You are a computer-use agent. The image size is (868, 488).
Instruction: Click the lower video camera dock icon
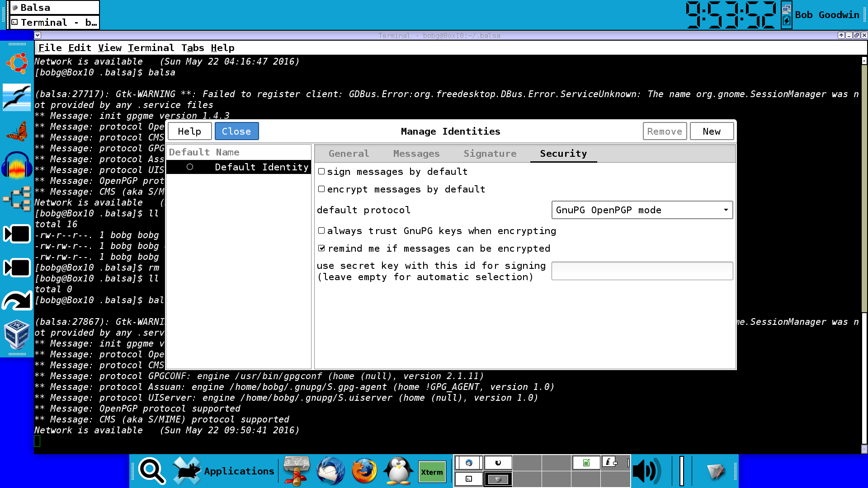17,267
